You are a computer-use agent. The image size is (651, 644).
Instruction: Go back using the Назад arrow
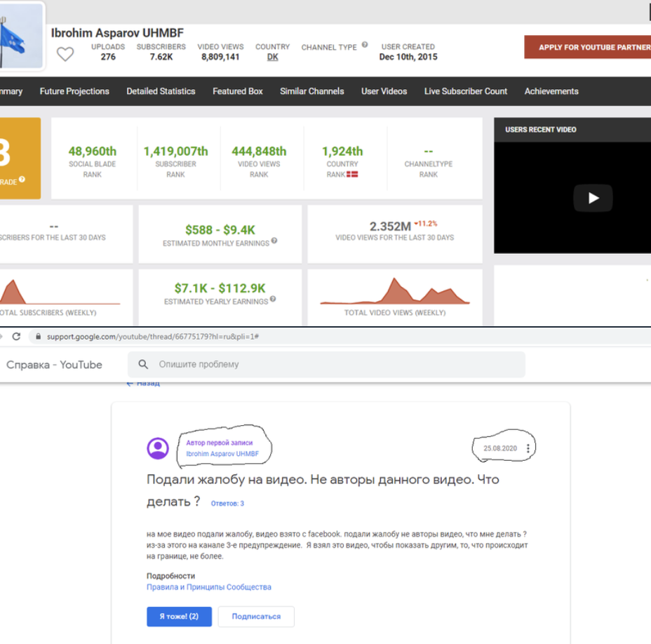coord(143,384)
